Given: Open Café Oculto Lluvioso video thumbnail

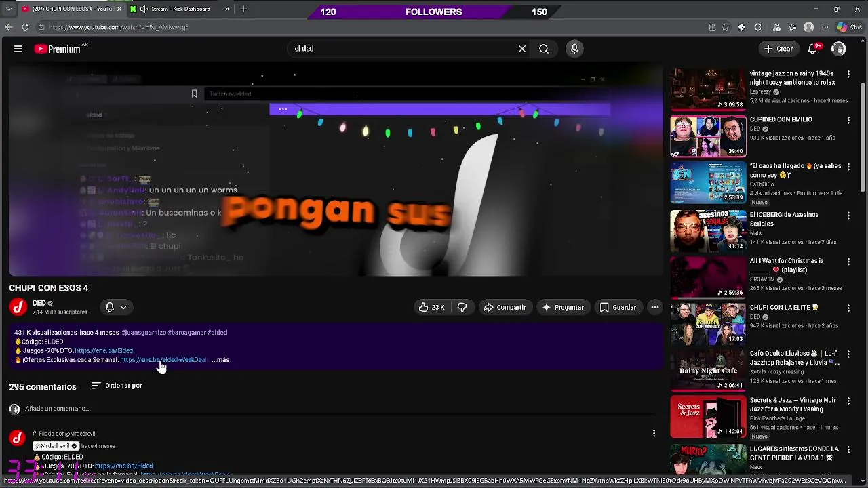Looking at the screenshot, I should (x=708, y=370).
